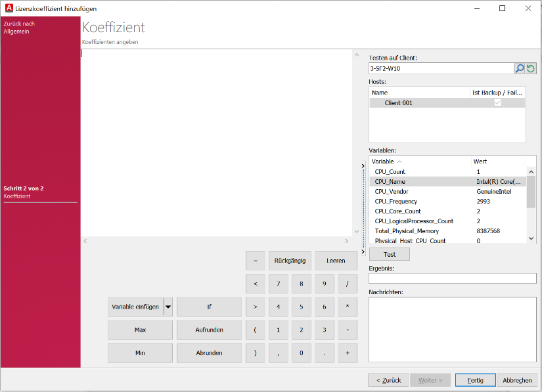The width and height of the screenshot is (542, 392).
Task: Select the CPU_Frequency variable row
Action: 396,202
